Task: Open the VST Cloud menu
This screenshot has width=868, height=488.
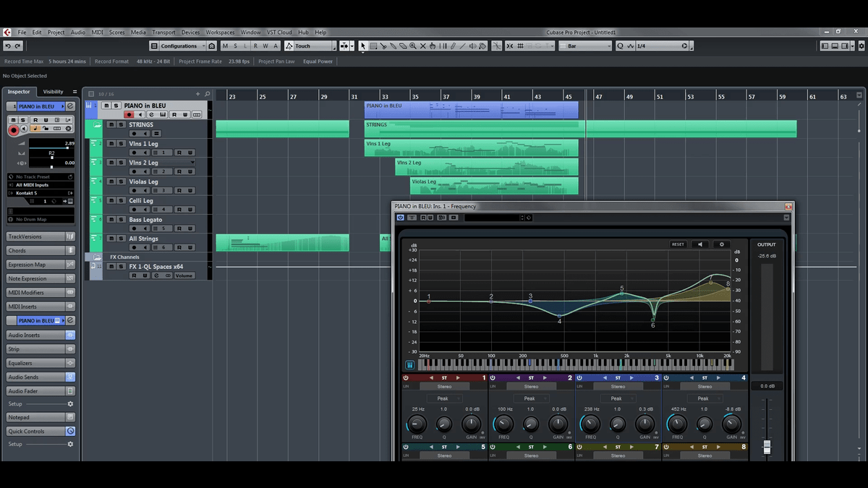Action: (x=279, y=32)
